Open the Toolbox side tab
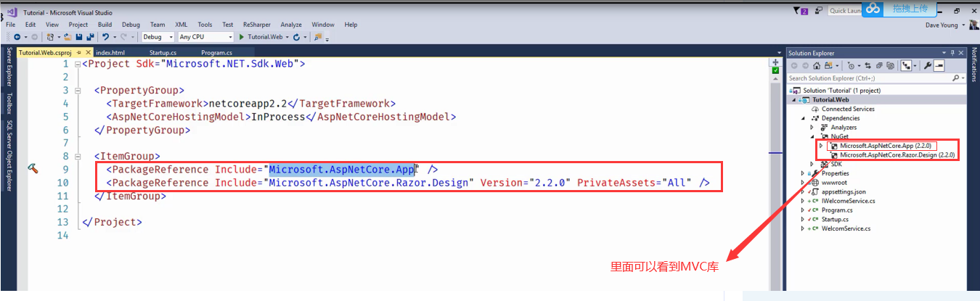This screenshot has height=301, width=980. tap(9, 102)
